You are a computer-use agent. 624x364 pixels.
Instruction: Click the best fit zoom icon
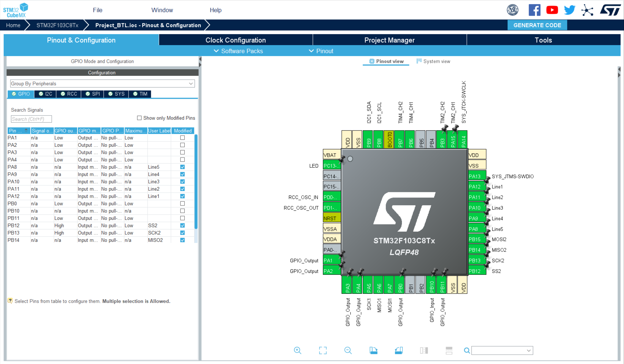tap(322, 350)
